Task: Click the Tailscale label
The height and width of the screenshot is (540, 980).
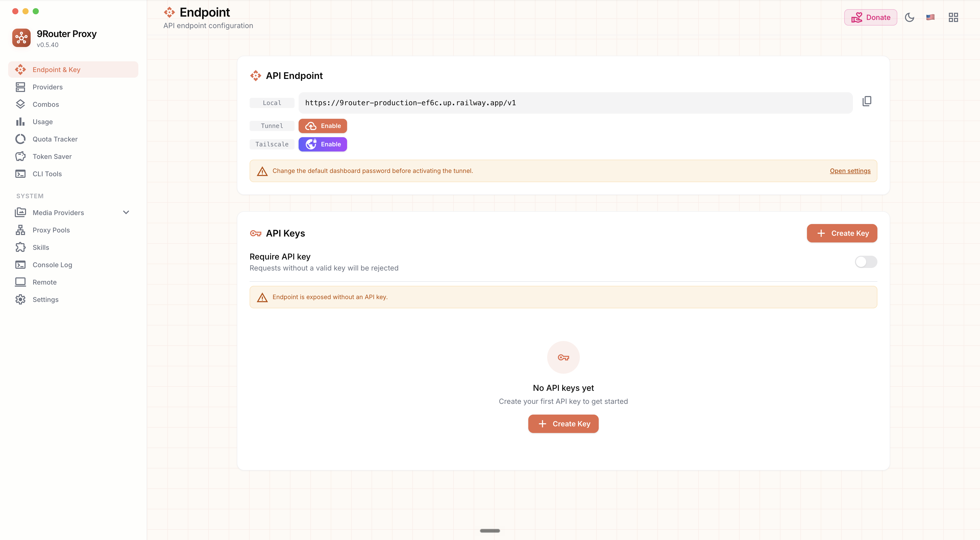Action: (x=272, y=144)
